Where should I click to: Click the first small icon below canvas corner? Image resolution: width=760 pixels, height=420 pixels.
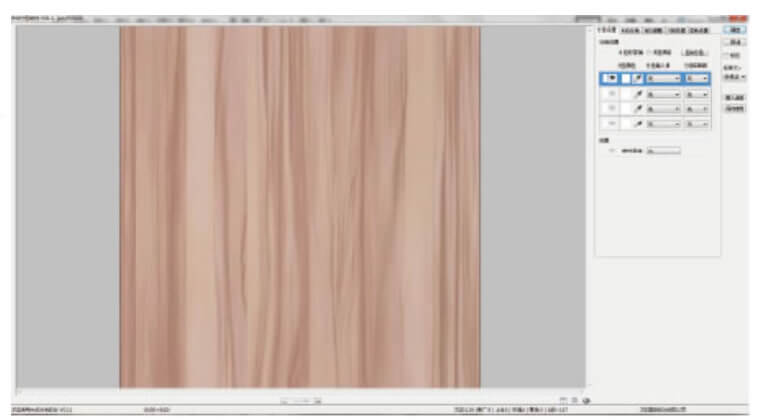coord(563,399)
